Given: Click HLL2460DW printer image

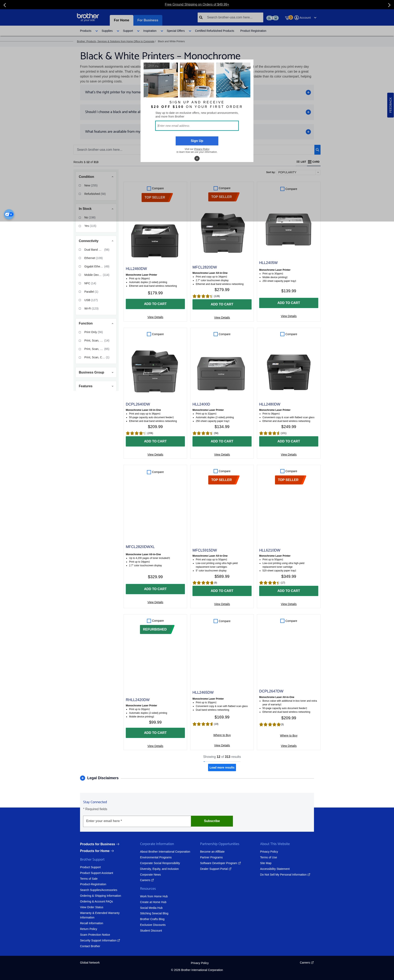Looking at the screenshot, I should 155,240.
